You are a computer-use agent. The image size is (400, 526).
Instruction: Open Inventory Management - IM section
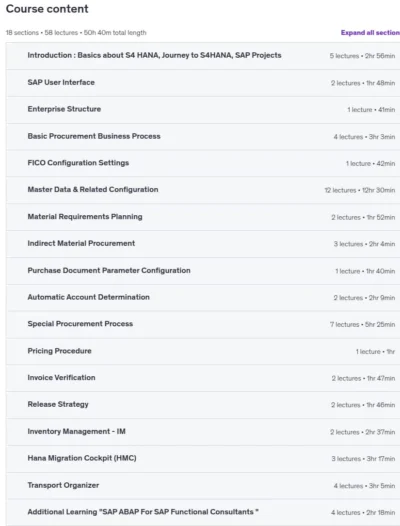pyautogui.click(x=203, y=432)
